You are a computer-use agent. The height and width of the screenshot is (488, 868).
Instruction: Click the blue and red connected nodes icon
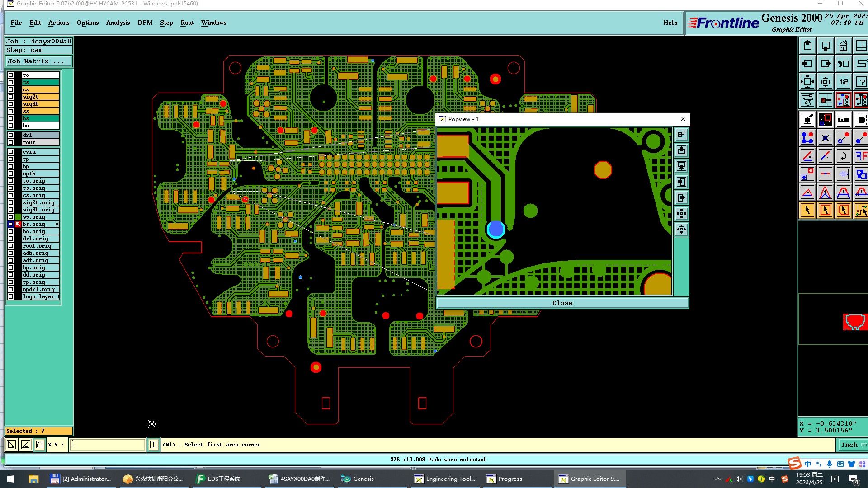click(807, 138)
